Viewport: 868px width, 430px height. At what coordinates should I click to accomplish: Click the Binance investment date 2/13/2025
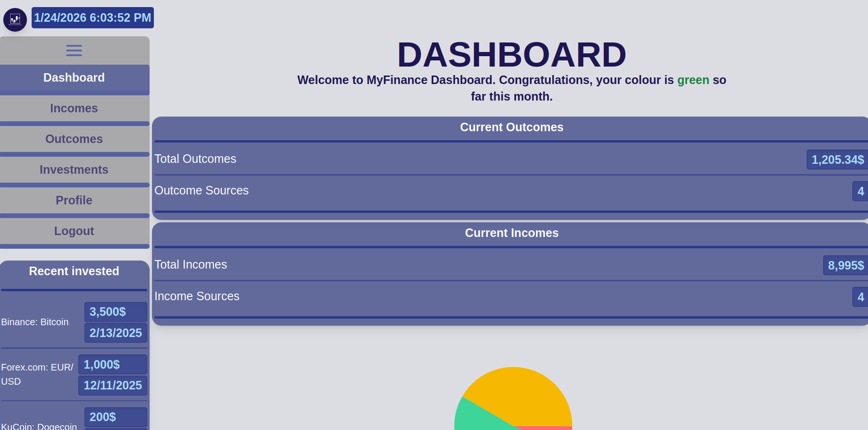point(116,333)
